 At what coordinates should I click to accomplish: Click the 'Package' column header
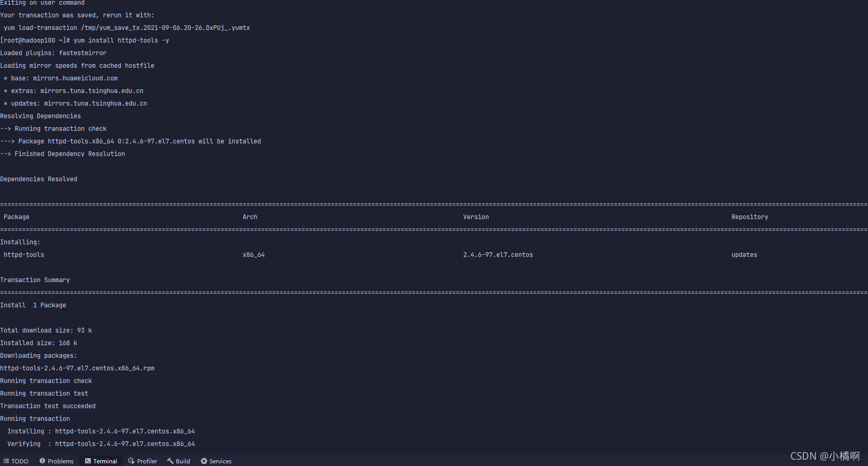(x=16, y=217)
